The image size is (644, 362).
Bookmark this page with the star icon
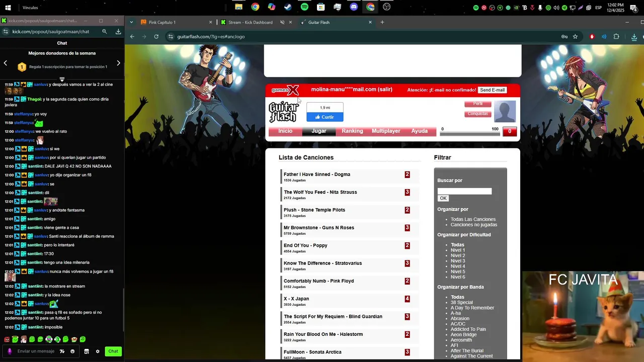click(575, 37)
